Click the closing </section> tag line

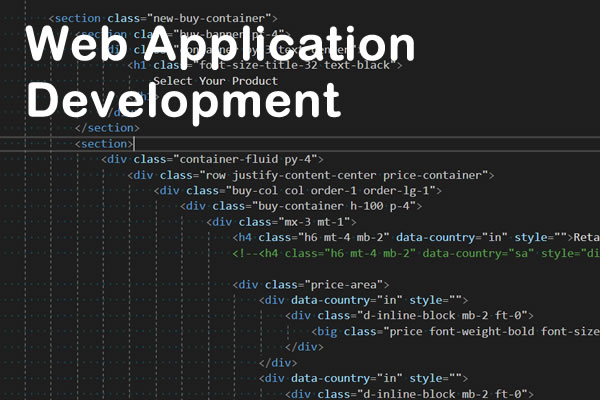tap(107, 128)
